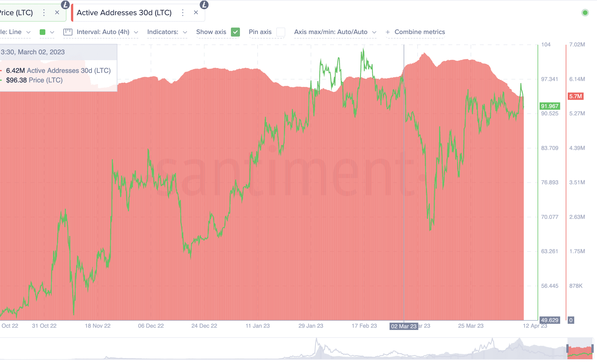The width and height of the screenshot is (597, 364).
Task: Click Litecoin logo badge on Active Addresses tab
Action: coord(204,5)
